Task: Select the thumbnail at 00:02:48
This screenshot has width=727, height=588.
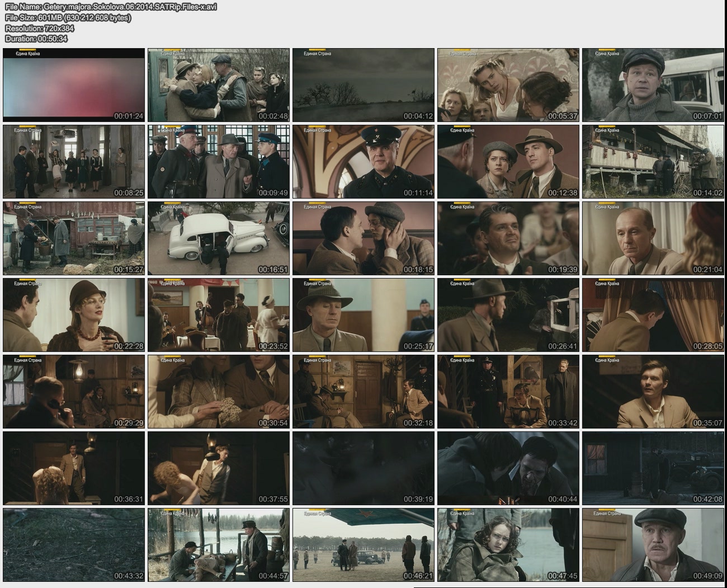Action: (219, 85)
